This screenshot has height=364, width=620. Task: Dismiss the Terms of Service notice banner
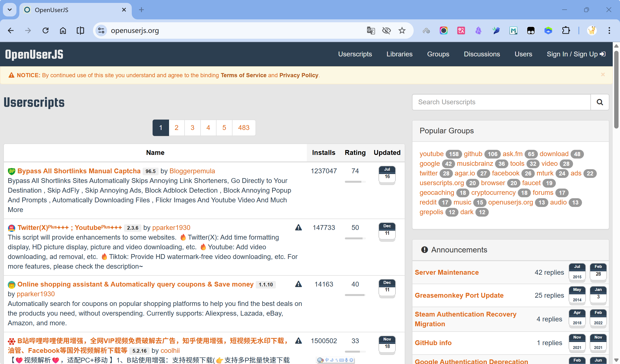pos(603,75)
